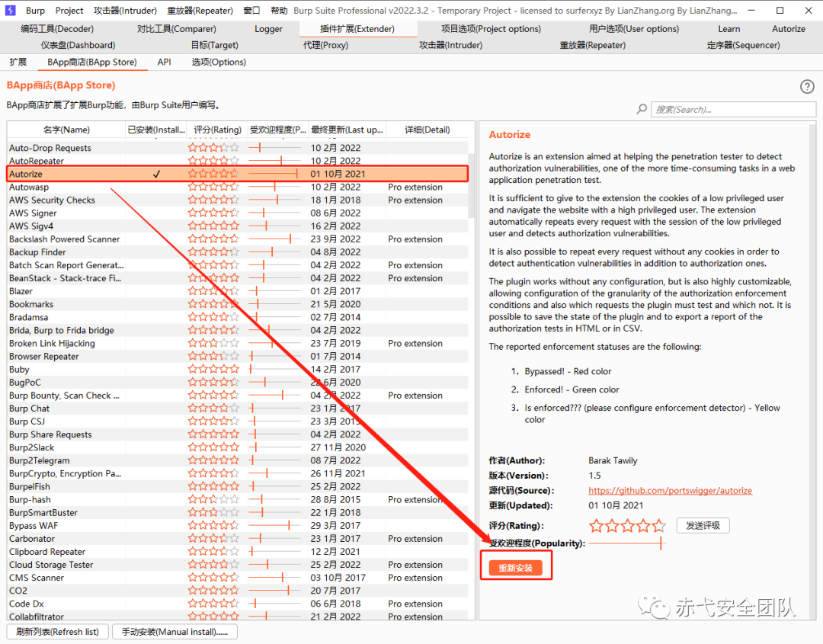Click the search magnifier icon
The width and height of the screenshot is (823, 644).
click(x=642, y=109)
